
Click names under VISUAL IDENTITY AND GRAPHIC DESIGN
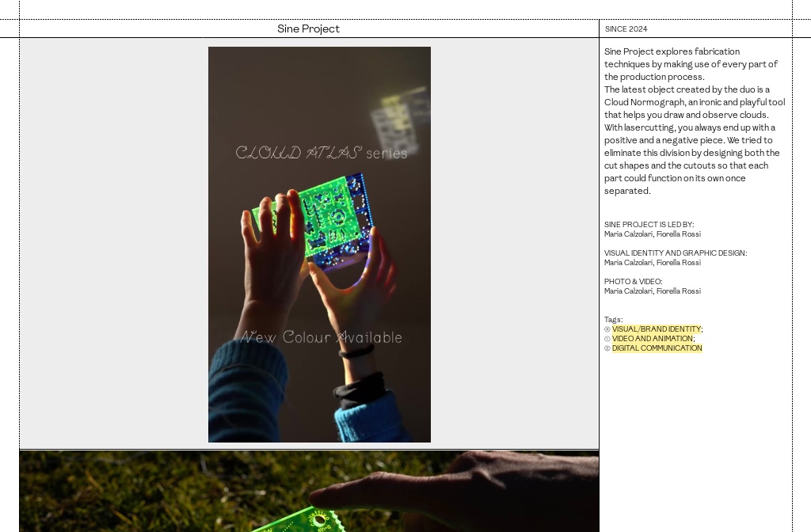653,263
